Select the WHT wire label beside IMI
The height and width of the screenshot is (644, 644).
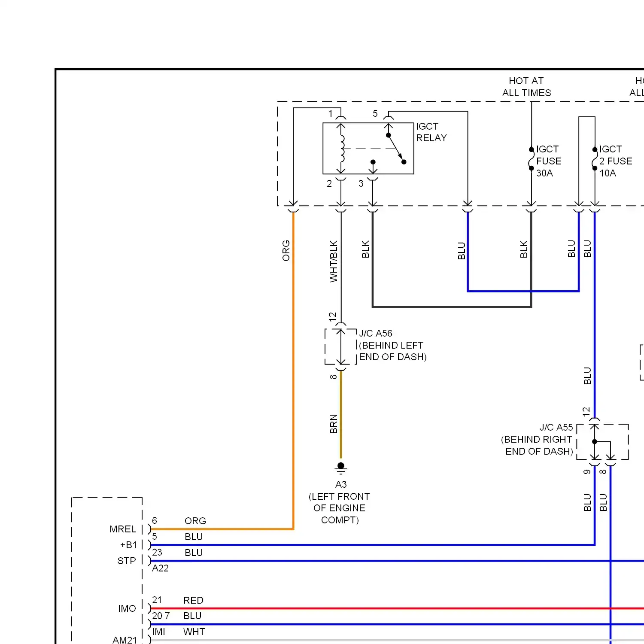click(x=194, y=632)
